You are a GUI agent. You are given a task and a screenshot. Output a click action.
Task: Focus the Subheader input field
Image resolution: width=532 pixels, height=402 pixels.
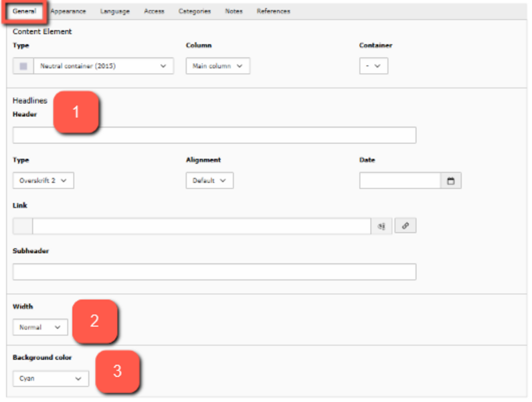coord(214,271)
